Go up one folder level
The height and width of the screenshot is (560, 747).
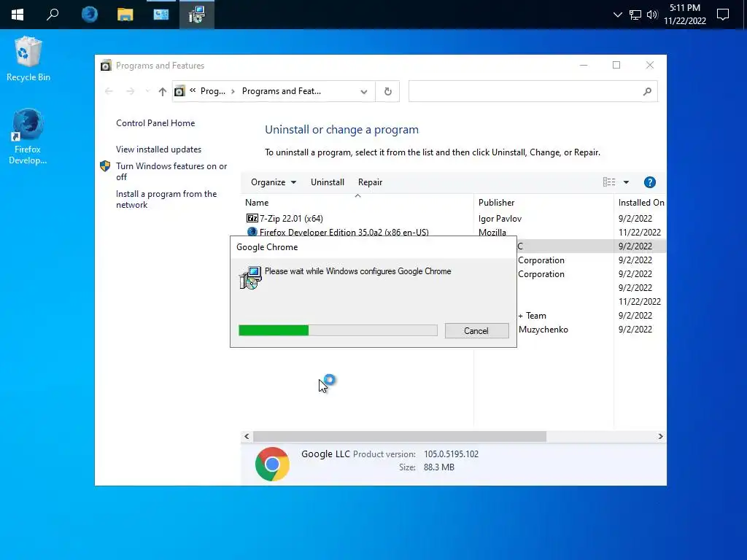click(163, 91)
